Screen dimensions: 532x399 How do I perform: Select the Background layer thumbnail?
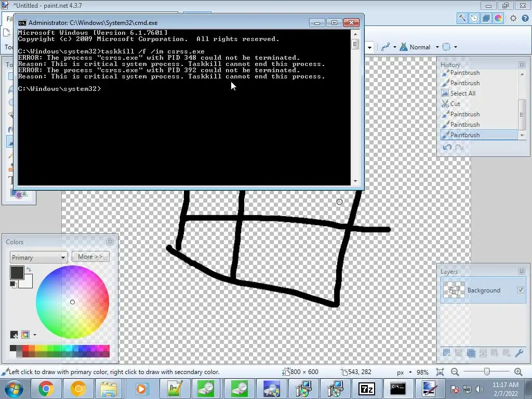(x=454, y=290)
